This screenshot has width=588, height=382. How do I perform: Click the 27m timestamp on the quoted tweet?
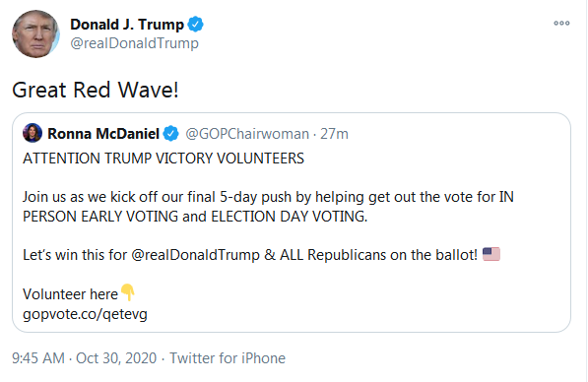334,134
